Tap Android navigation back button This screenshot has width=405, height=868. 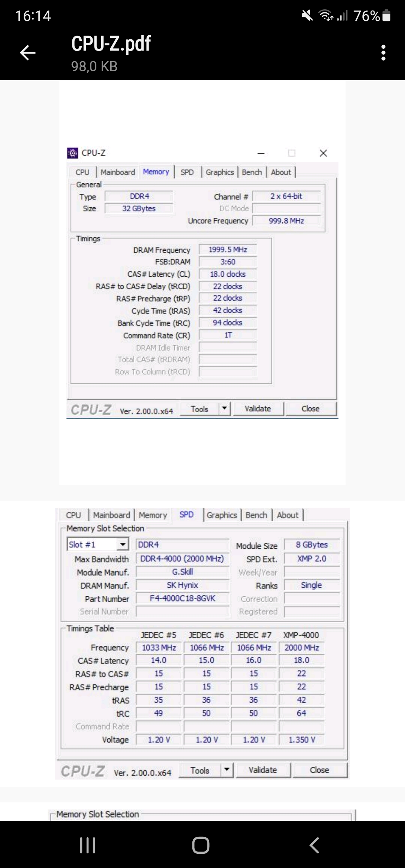point(314,845)
